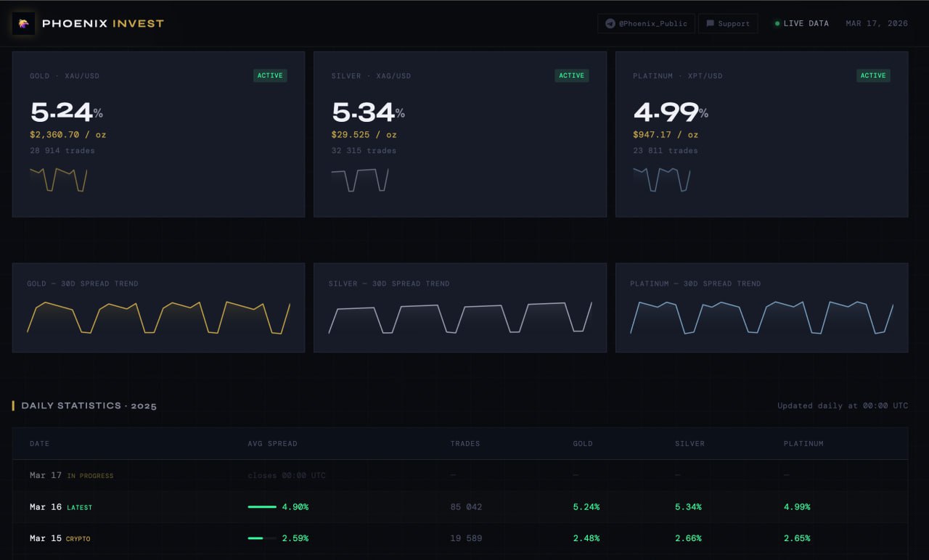Select the Mar 16 latest row
Viewport: 929px width, 560px height.
[x=459, y=507]
